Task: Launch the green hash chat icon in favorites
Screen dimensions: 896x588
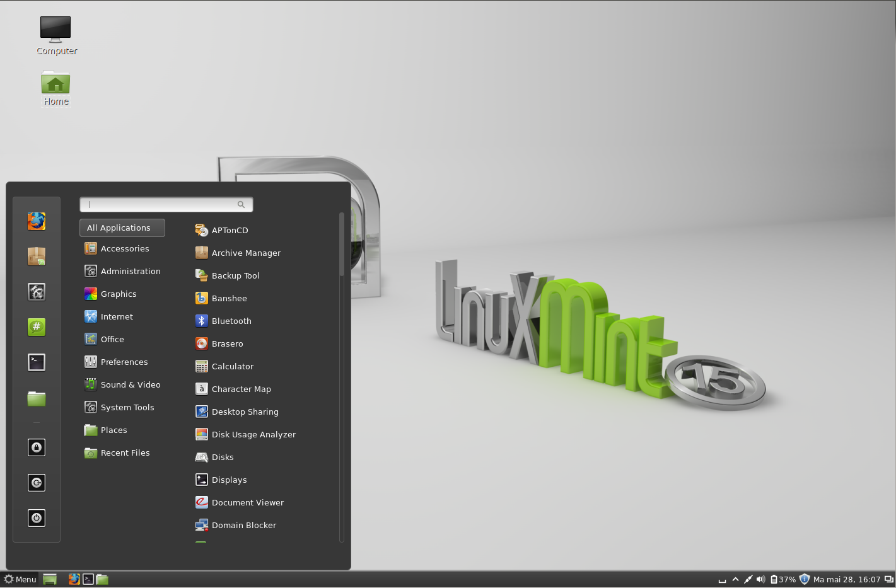Action: 37,327
